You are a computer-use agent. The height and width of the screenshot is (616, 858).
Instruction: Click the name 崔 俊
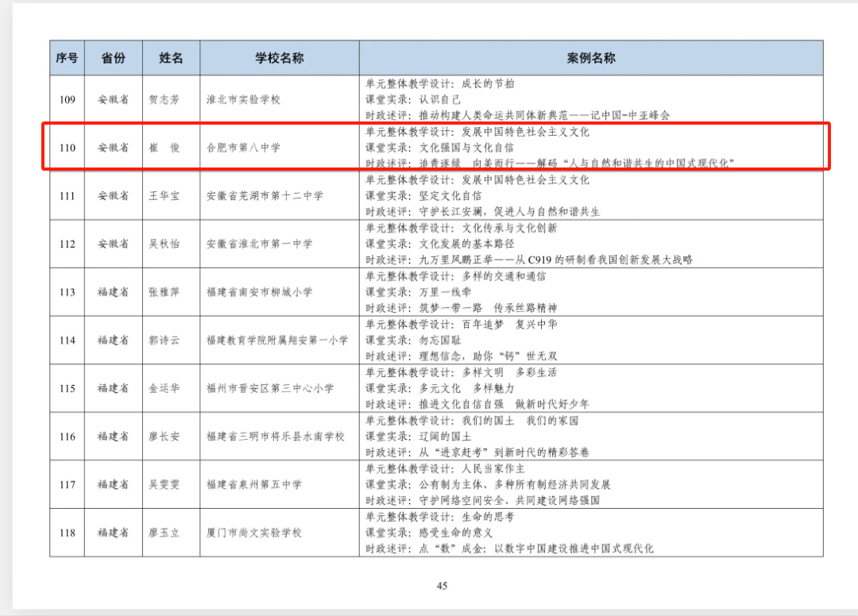[x=164, y=148]
